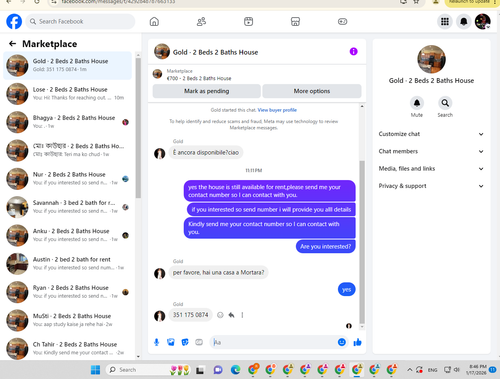Open the ENG language indicator
Screen dimensions: 500x379
tap(432, 370)
